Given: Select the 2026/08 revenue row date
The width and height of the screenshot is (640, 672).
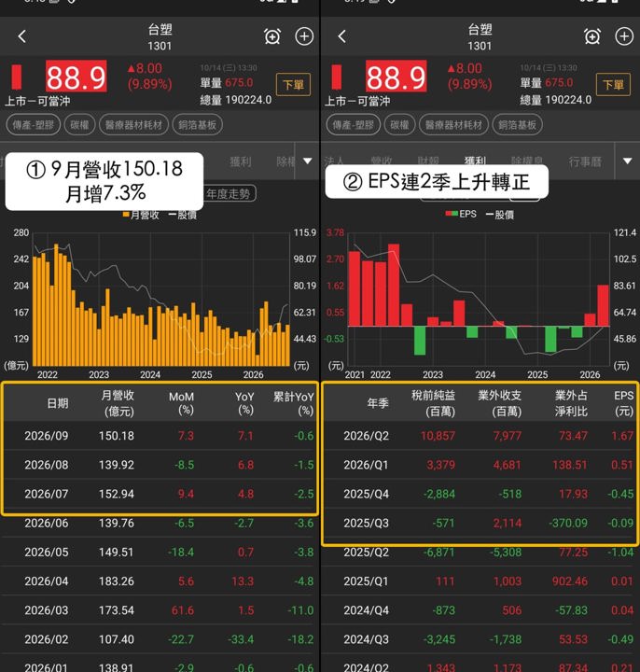Looking at the screenshot, I should (47, 465).
